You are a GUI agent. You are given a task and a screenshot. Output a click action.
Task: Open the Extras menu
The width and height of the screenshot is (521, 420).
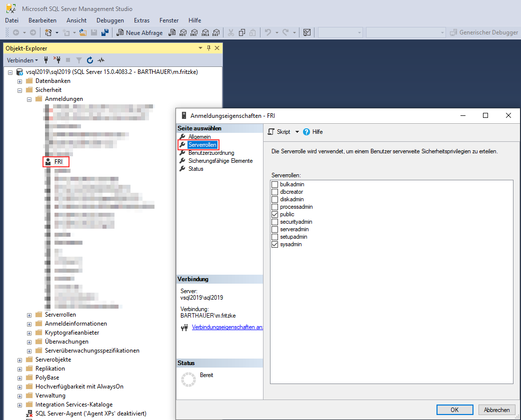[x=141, y=20]
